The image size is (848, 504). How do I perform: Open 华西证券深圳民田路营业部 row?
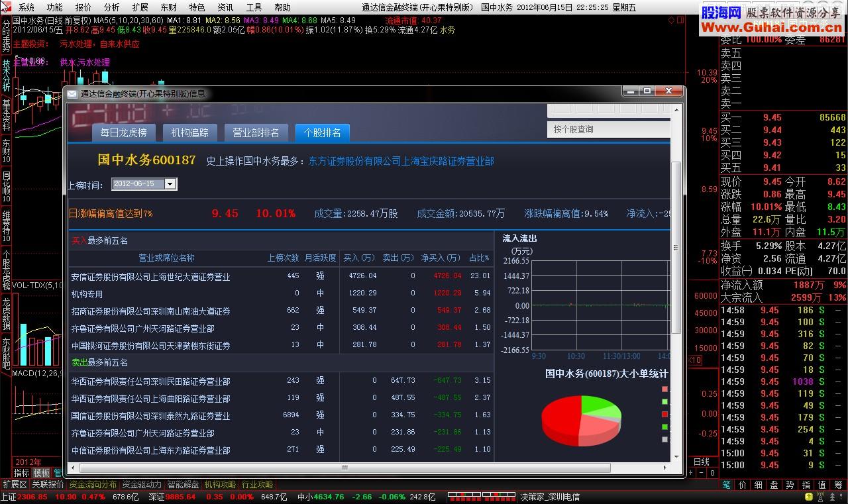click(281, 381)
